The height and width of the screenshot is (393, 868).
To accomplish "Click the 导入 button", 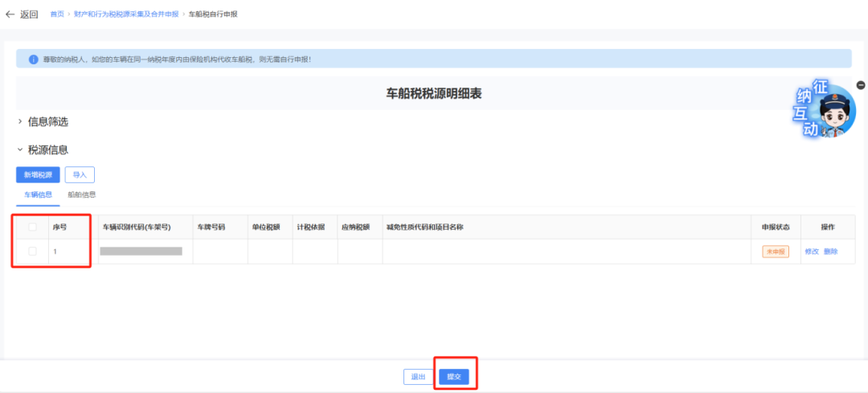I will (x=80, y=174).
